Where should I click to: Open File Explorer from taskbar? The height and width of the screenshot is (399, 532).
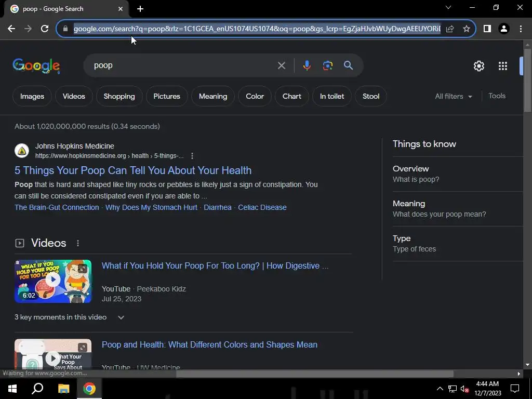click(63, 389)
